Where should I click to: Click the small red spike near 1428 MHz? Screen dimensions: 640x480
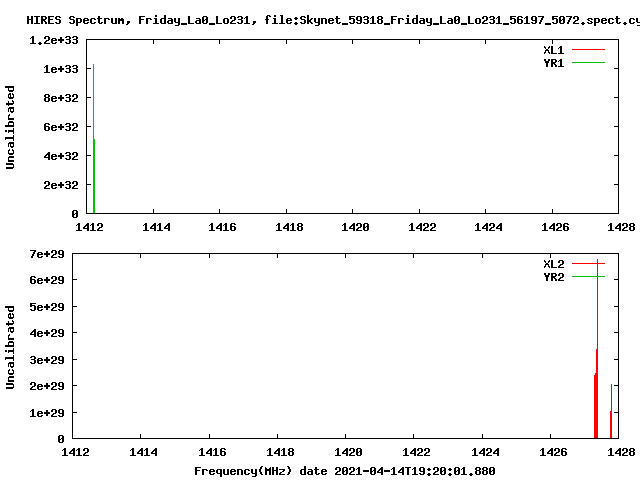(611, 411)
